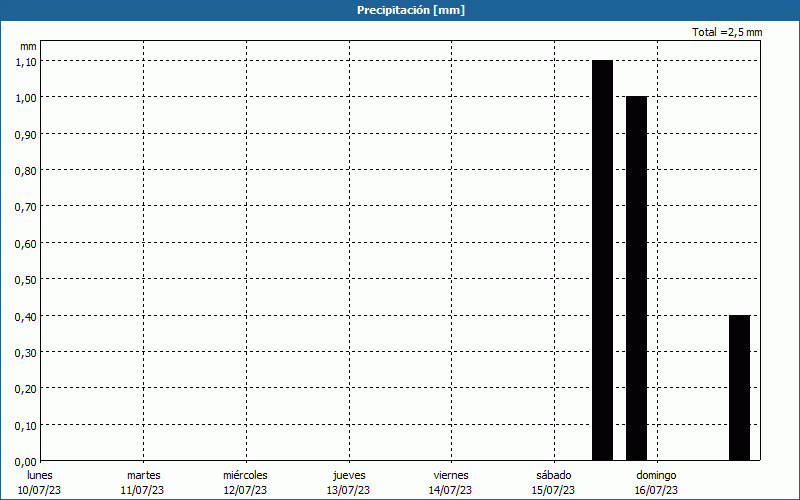Click the bar reaching 0,40 mm
Image resolution: width=800 pixels, height=500 pixels.
739,388
